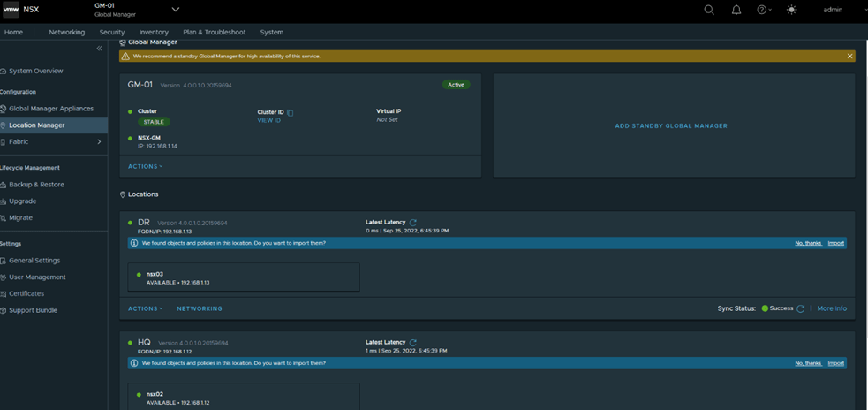Click the search magnifier icon in header

[709, 10]
